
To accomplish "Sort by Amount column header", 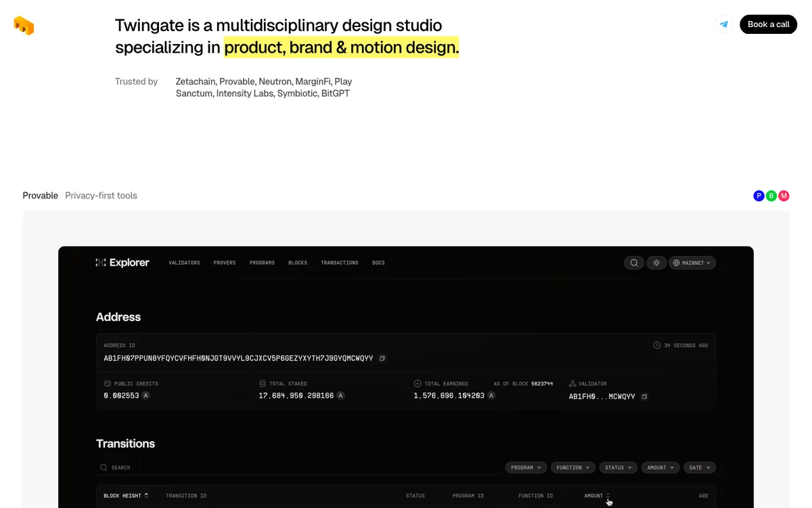I will coord(597,496).
